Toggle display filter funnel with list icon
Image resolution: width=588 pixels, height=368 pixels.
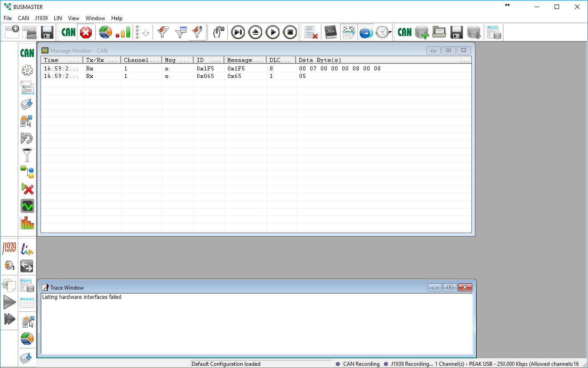181,32
